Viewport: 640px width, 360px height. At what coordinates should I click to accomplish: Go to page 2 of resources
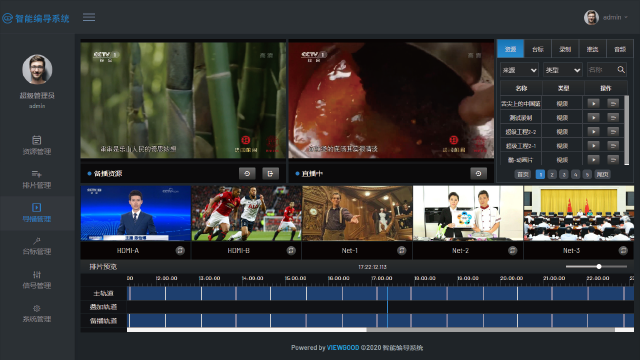click(552, 174)
